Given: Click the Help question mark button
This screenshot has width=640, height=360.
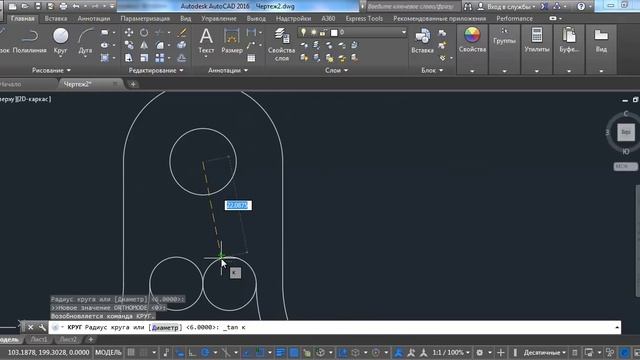Looking at the screenshot, I should tap(581, 6).
